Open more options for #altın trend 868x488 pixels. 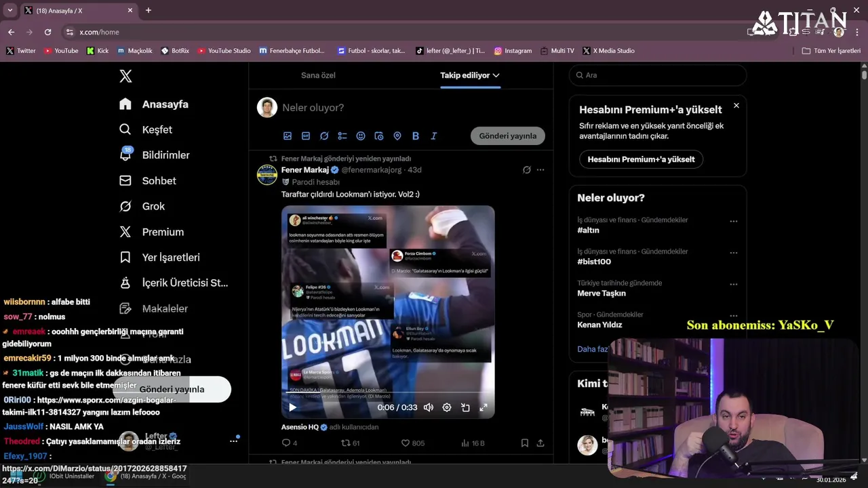(x=734, y=222)
